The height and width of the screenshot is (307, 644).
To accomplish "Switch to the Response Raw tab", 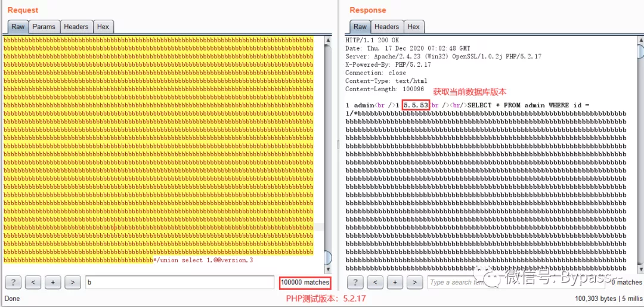I will pyautogui.click(x=360, y=27).
